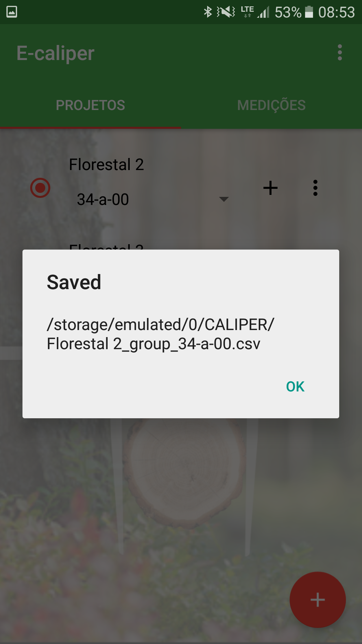Viewport: 362px width, 644px height.
Task: Click the Florestal 2 project name
Action: [x=106, y=165]
